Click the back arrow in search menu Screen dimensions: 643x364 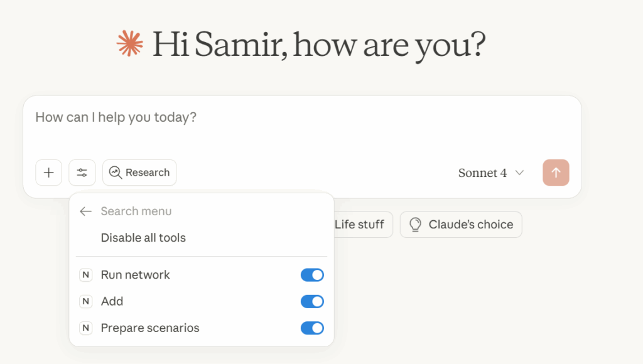click(86, 211)
